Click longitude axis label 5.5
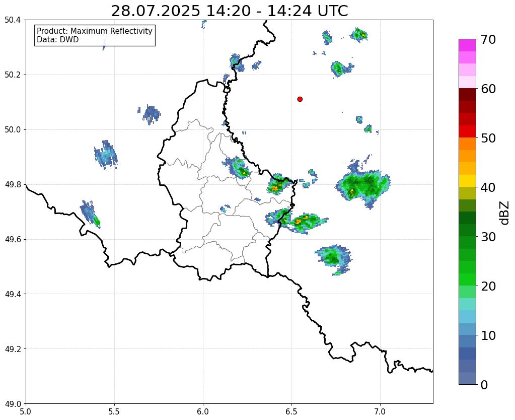Screen dimensions: 515x420 [x=114, y=411]
